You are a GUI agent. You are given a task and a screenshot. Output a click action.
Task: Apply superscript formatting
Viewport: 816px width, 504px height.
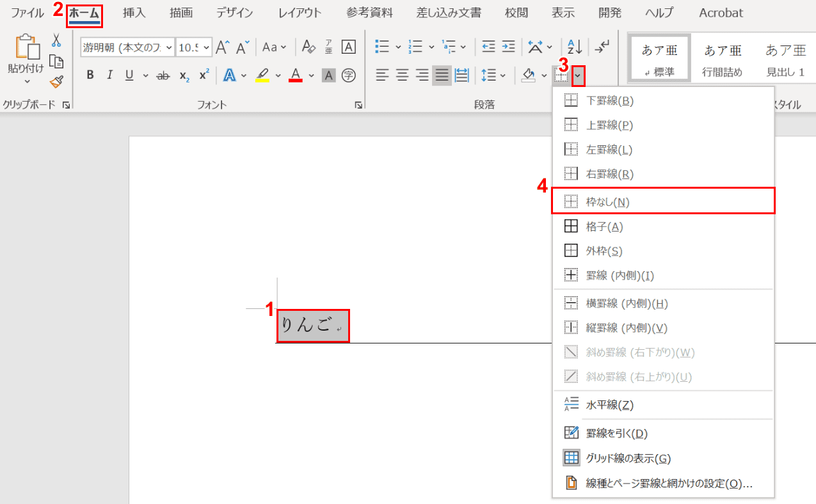204,75
